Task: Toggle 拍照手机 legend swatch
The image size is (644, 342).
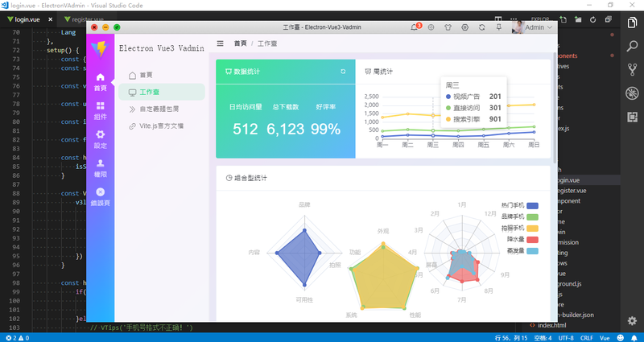Action: tap(532, 229)
